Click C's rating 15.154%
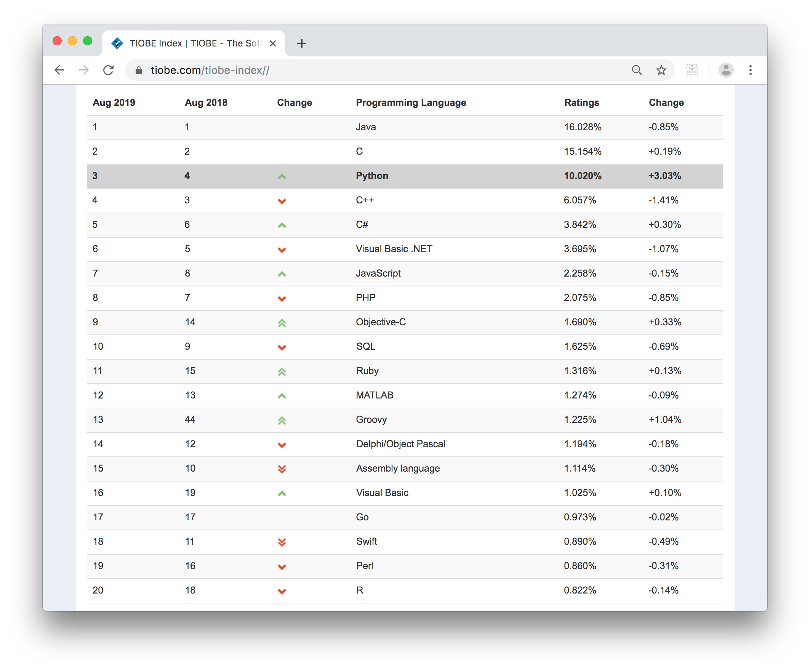The image size is (810, 672). point(583,151)
